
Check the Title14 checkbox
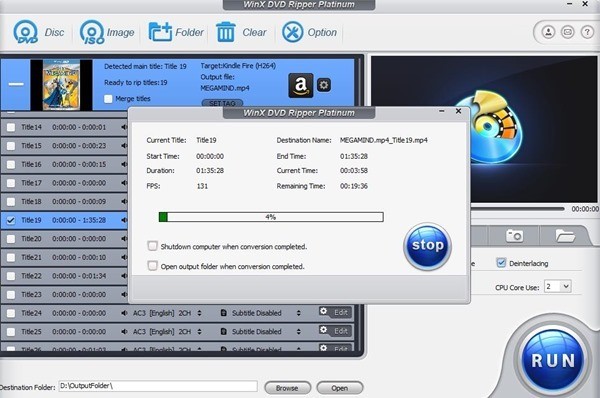point(11,127)
